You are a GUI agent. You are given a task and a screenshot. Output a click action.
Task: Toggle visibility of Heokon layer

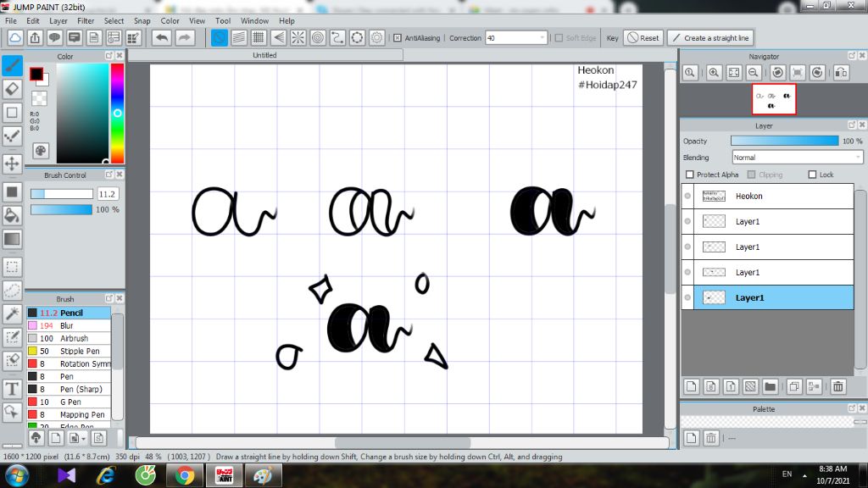(687, 196)
